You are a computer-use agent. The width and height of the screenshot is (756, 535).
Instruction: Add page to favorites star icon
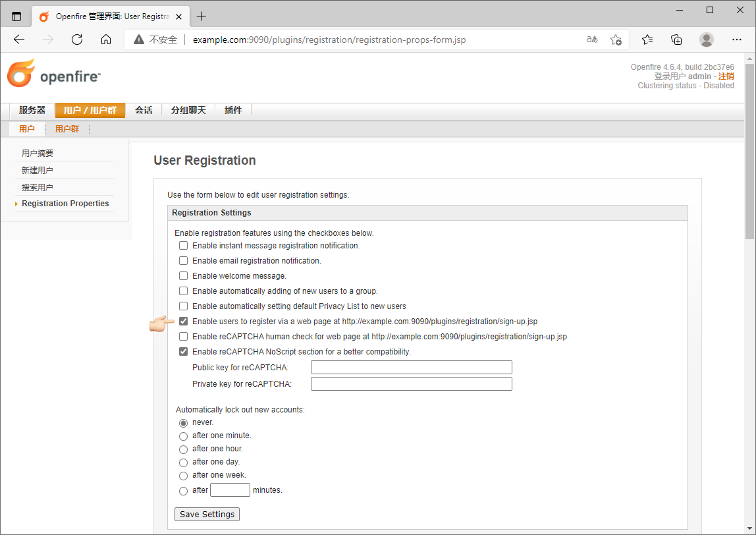tap(616, 40)
